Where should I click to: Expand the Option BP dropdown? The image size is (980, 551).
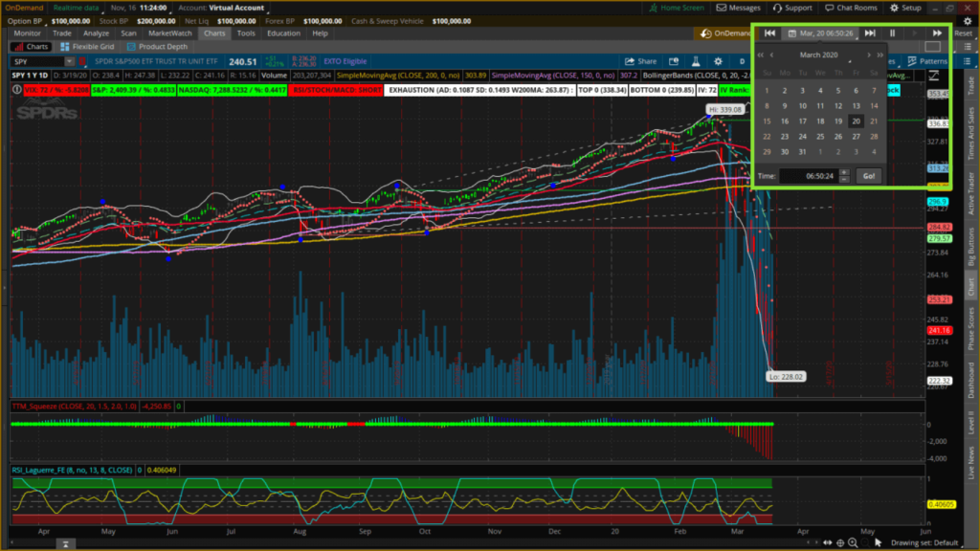(28, 21)
